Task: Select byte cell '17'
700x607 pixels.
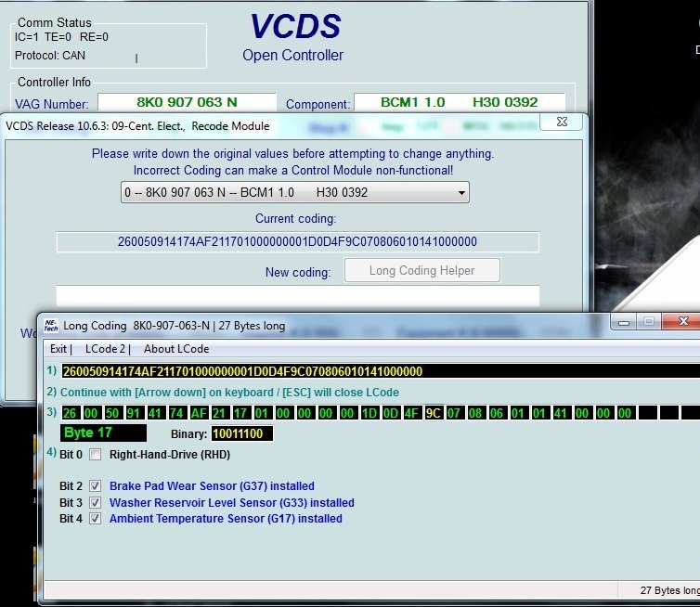Action: point(240,413)
